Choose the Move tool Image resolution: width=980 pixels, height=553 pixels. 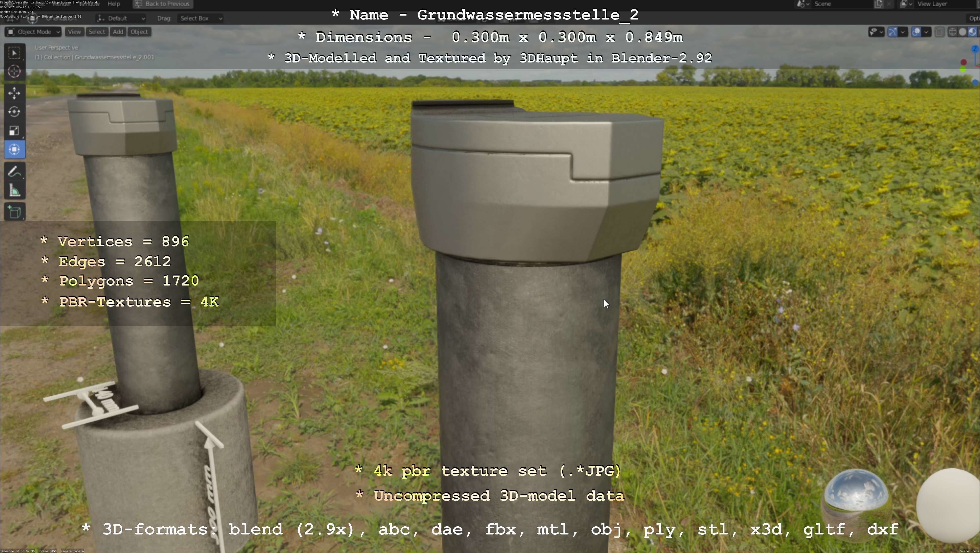pyautogui.click(x=14, y=93)
